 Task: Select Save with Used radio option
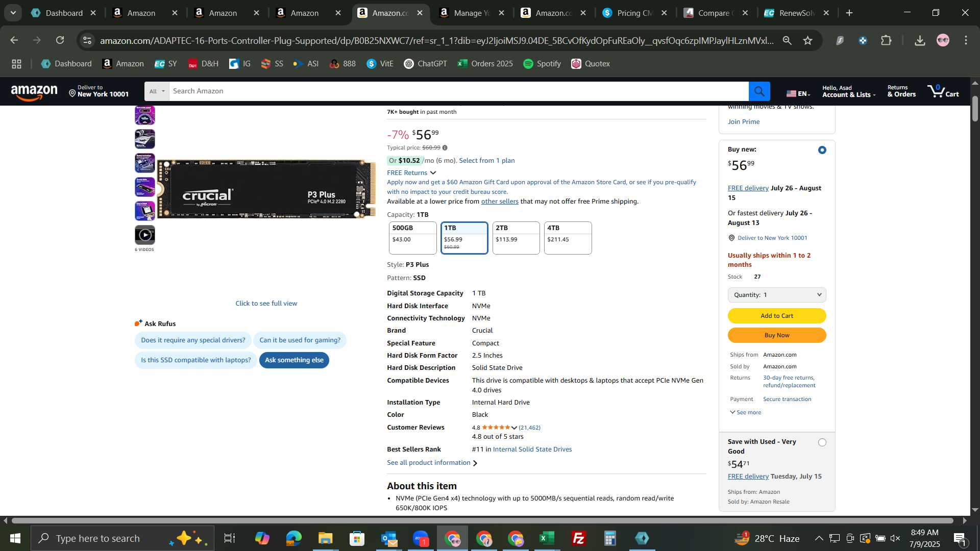[x=822, y=442]
